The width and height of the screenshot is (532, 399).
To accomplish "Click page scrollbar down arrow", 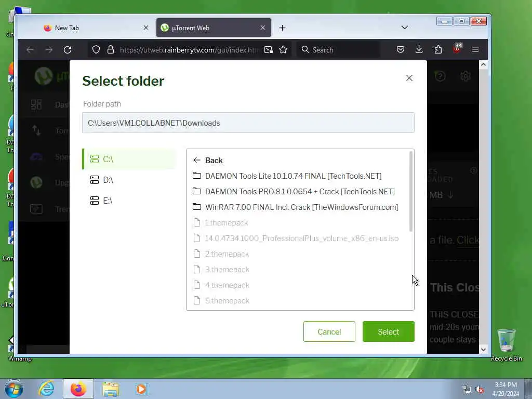I will (x=483, y=349).
